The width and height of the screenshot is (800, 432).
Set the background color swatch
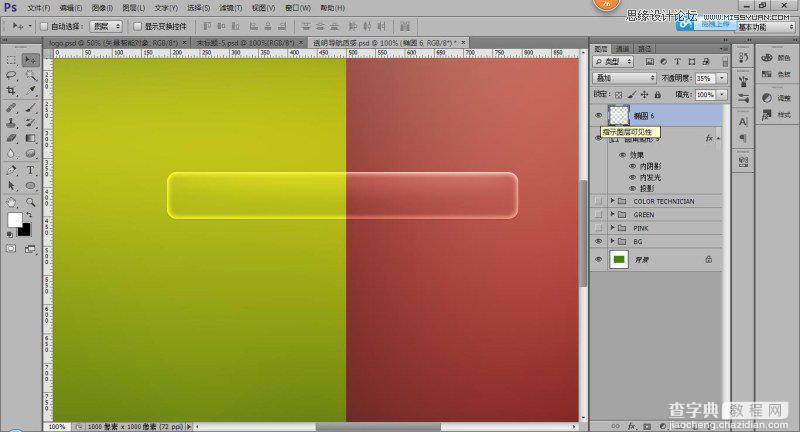click(x=24, y=231)
